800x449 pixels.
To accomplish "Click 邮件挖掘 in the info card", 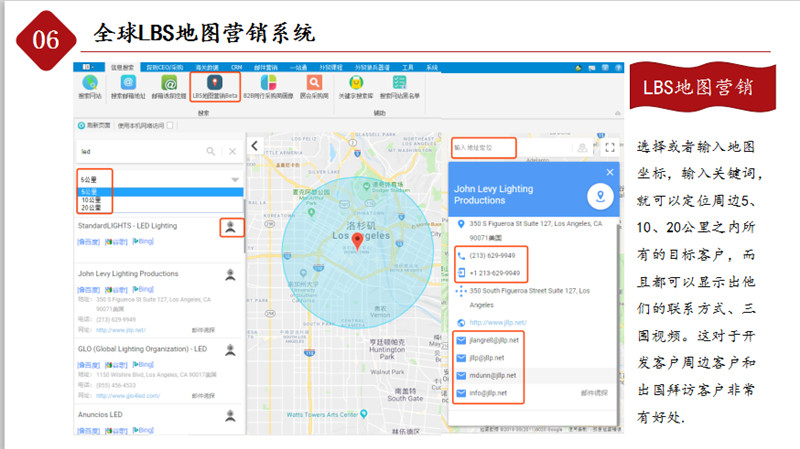I will (594, 393).
